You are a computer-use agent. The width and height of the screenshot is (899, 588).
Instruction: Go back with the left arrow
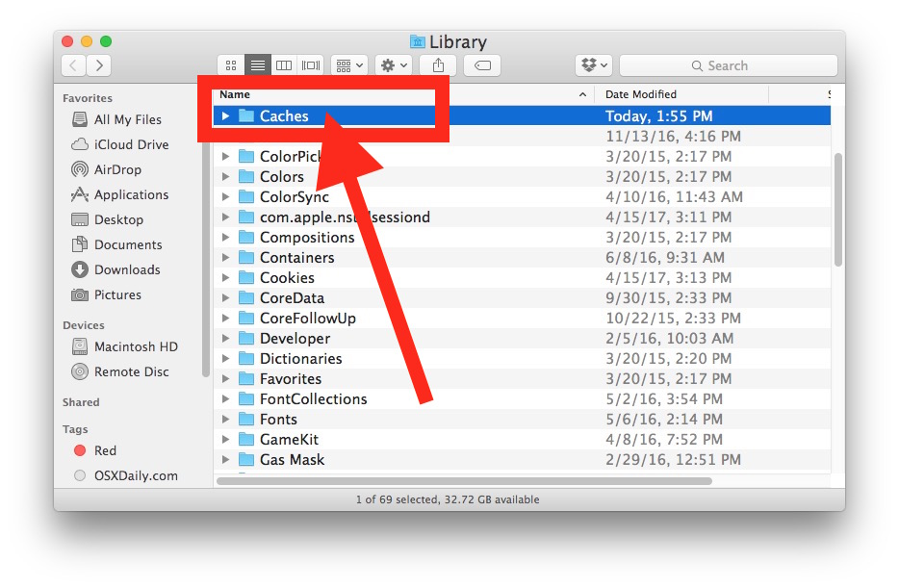(x=74, y=65)
